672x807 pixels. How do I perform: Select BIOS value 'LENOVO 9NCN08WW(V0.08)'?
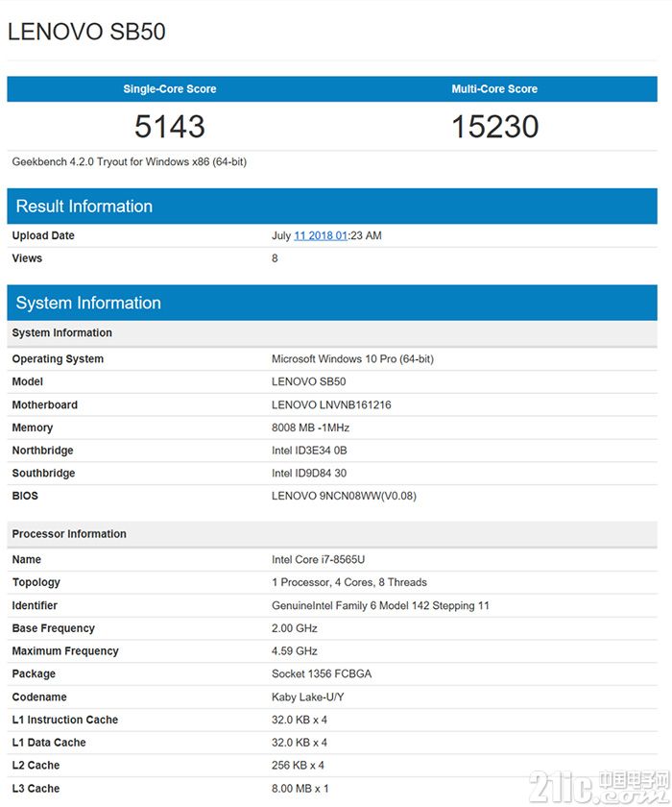click(344, 496)
